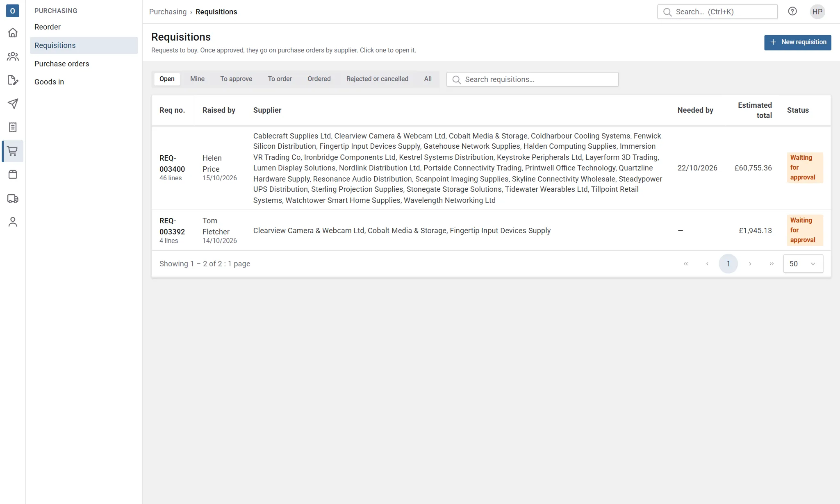Go to next page arrow
The width and height of the screenshot is (840, 504).
click(750, 264)
